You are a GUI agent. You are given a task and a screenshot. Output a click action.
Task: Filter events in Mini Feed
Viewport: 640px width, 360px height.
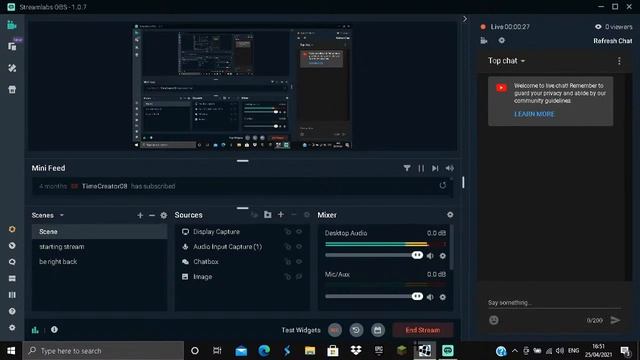tap(407, 168)
